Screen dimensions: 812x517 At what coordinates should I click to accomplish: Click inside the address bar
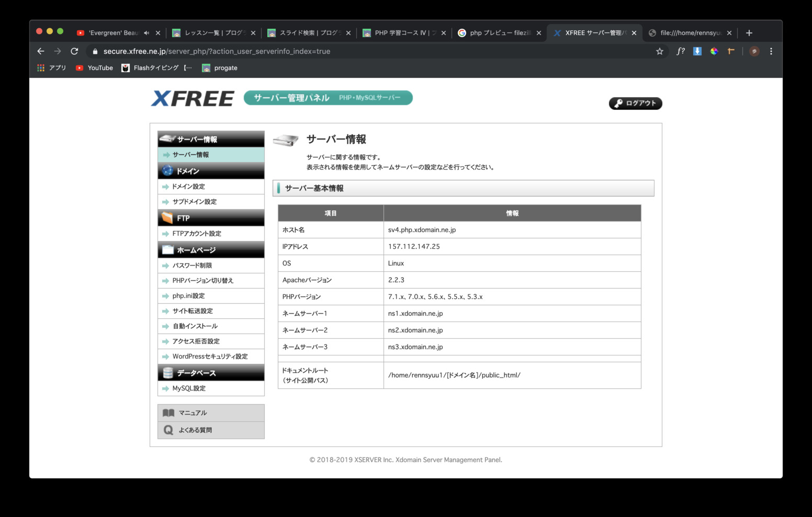(209, 51)
